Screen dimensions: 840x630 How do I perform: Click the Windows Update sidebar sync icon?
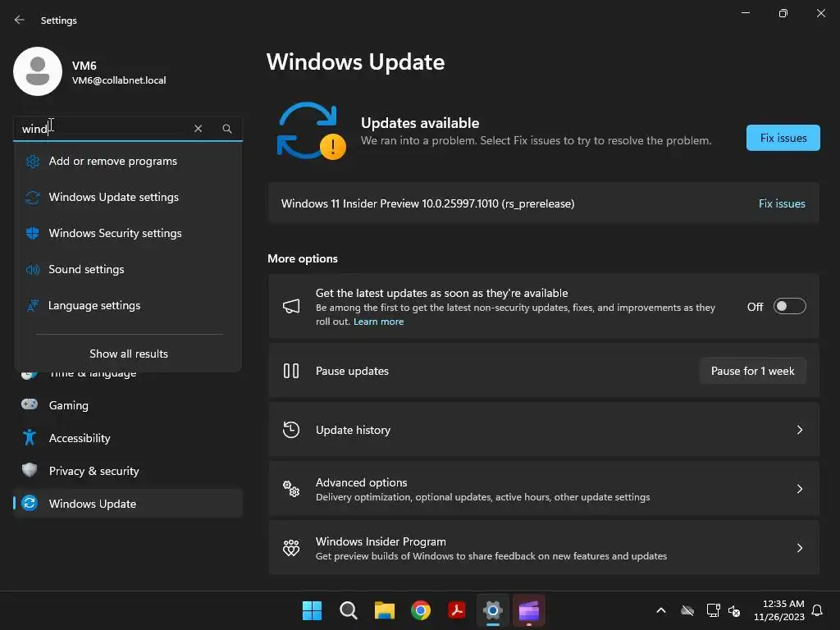coord(30,503)
